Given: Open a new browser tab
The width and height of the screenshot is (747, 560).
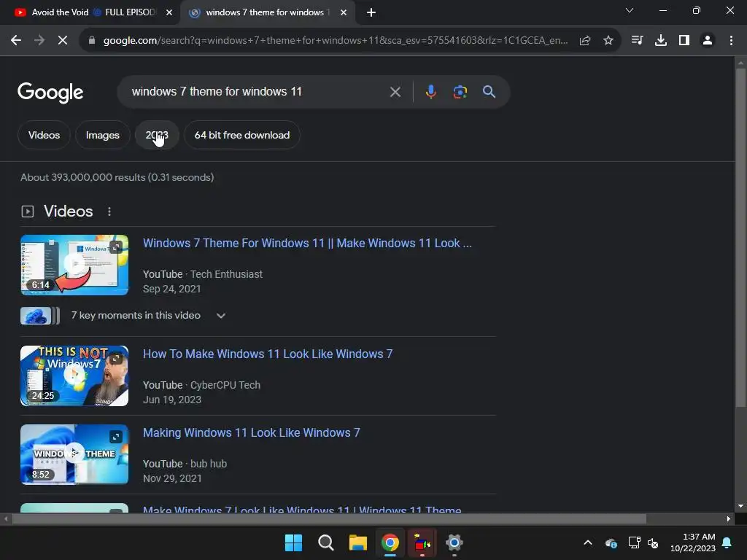Looking at the screenshot, I should pyautogui.click(x=371, y=12).
